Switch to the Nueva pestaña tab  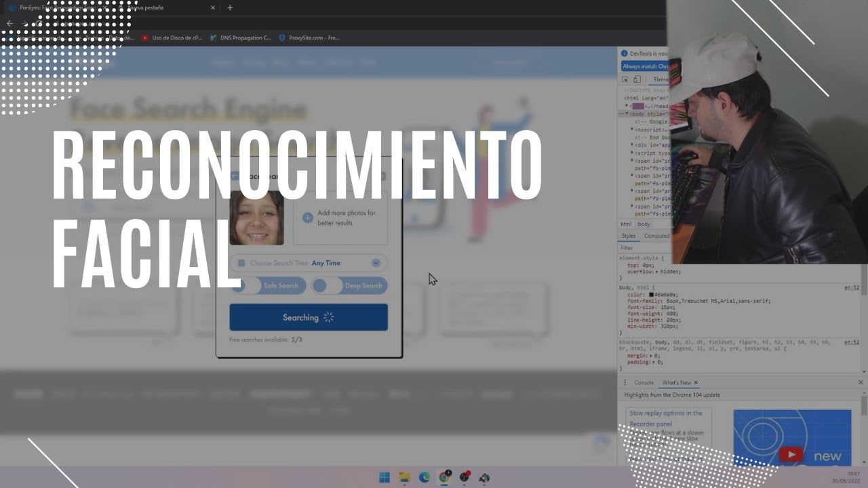pos(166,7)
